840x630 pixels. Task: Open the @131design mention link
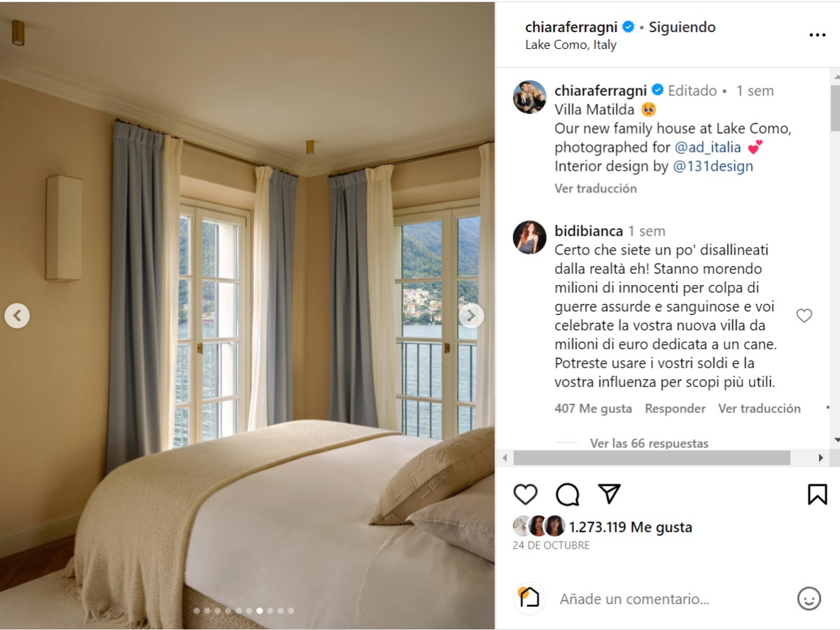713,167
